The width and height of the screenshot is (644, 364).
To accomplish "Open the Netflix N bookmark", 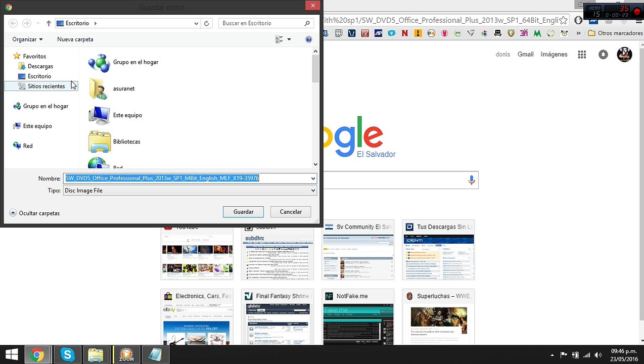I will tap(404, 33).
